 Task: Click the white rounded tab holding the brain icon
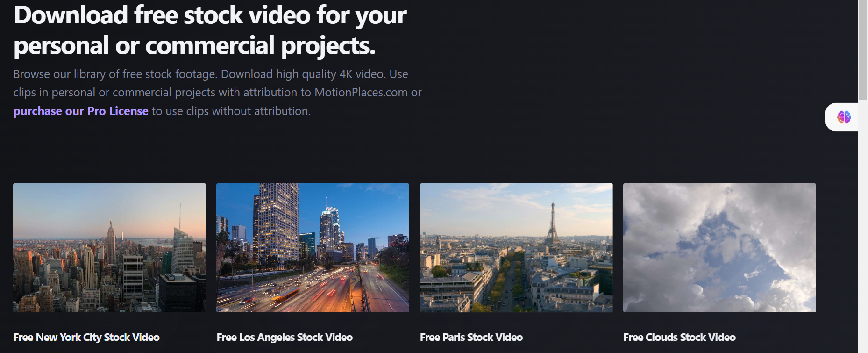(842, 117)
